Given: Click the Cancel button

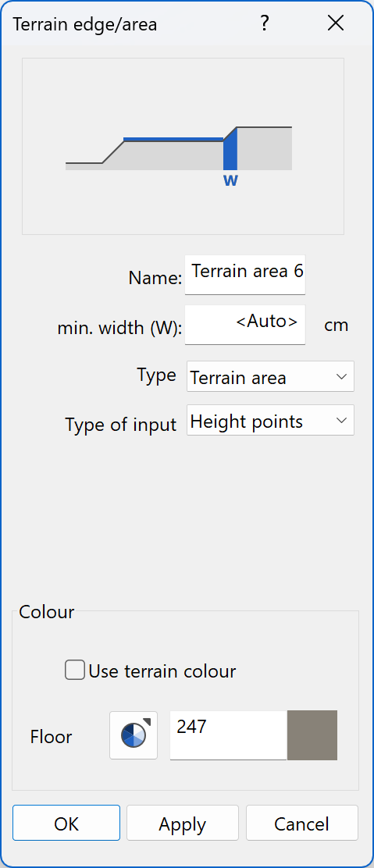Looking at the screenshot, I should click(302, 824).
